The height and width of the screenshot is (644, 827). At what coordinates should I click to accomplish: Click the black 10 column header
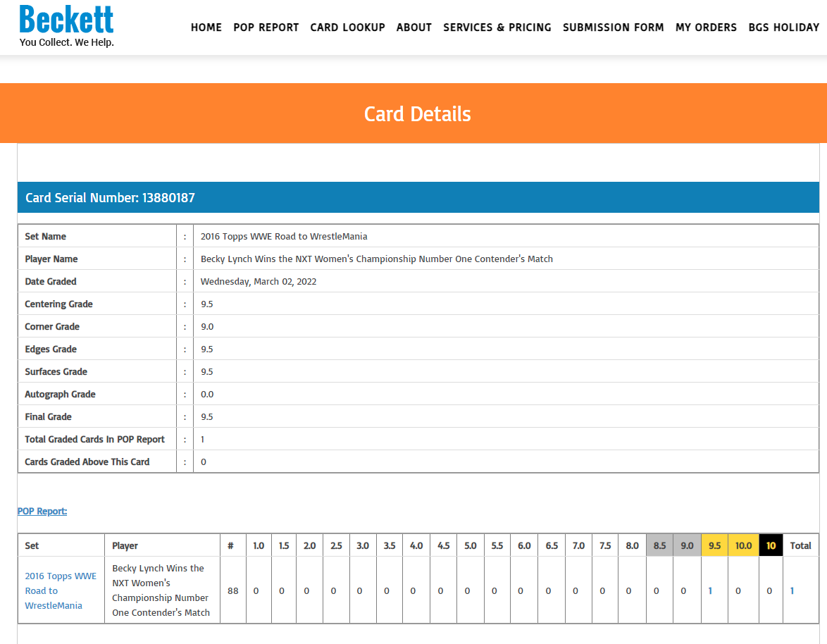[771, 545]
